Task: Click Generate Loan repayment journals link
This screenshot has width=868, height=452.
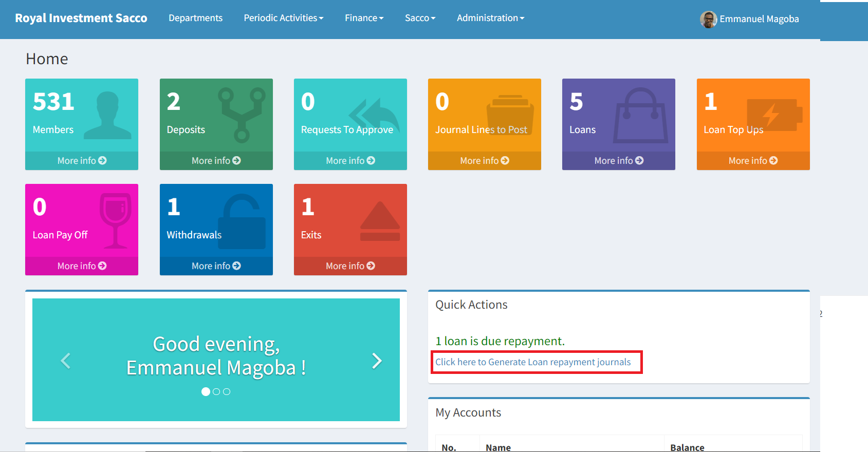Action: point(533,362)
